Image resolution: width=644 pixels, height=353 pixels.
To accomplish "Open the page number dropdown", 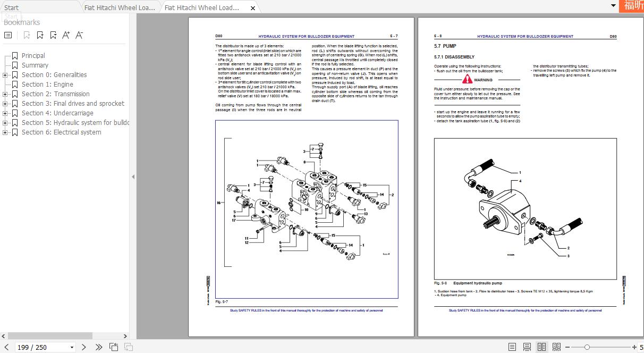I will (x=72, y=347).
